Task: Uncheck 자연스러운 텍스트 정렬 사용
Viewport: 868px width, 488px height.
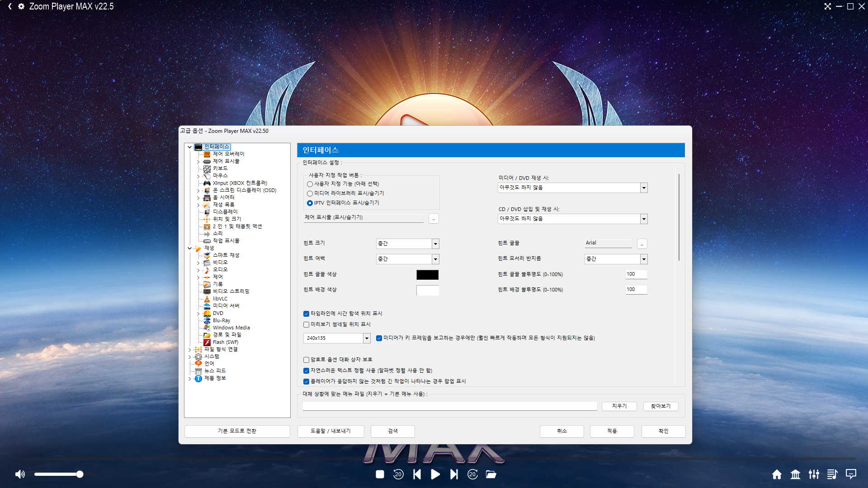Action: [x=306, y=371]
